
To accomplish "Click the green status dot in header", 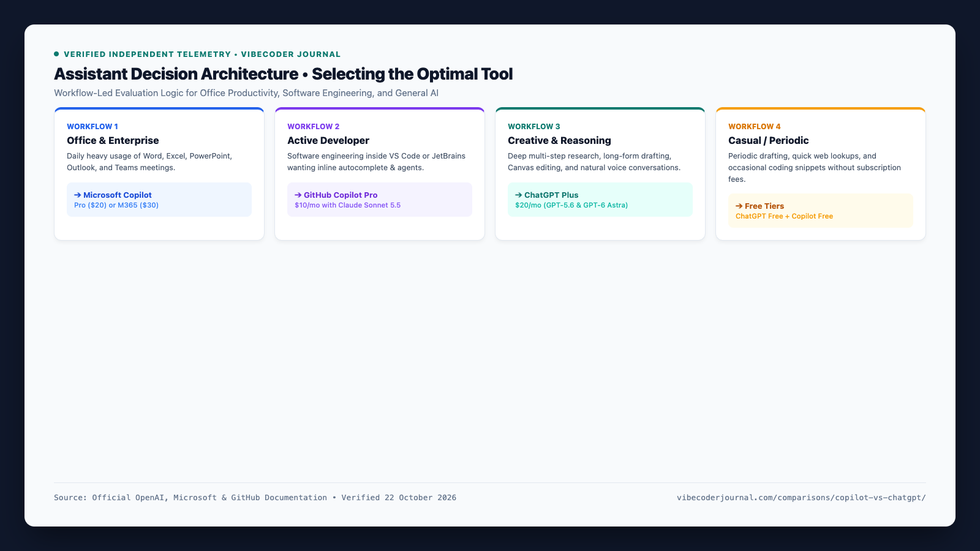I will [x=56, y=54].
